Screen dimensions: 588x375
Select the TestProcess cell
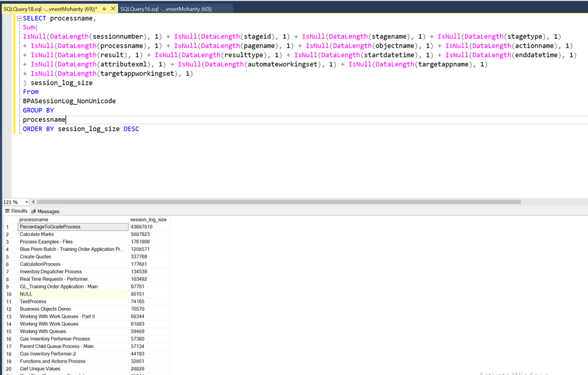[73, 302]
